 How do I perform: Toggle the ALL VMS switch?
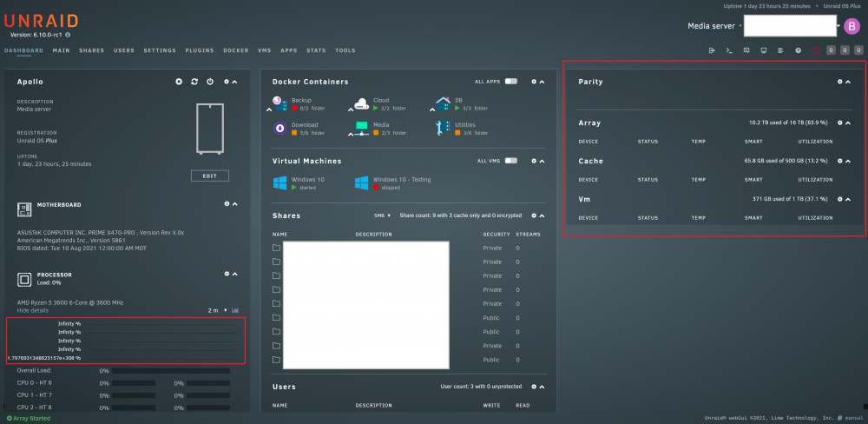511,161
